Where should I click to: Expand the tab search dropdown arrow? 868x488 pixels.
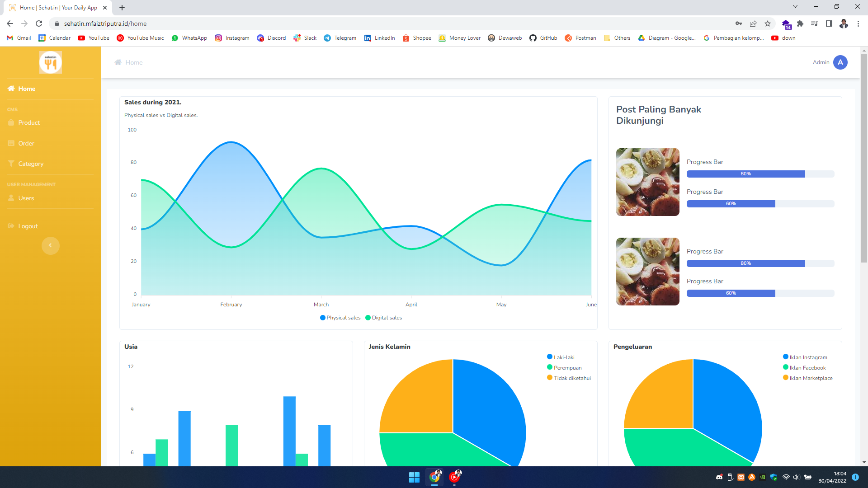(795, 7)
